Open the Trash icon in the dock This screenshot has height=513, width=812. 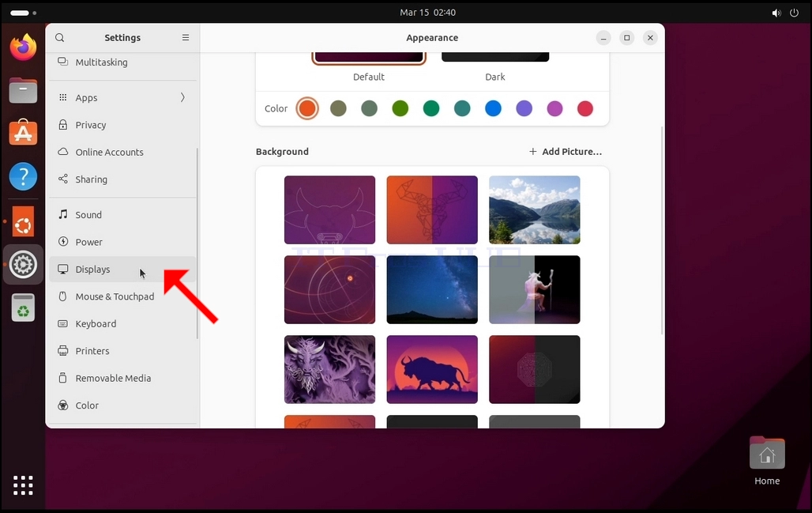(x=24, y=307)
